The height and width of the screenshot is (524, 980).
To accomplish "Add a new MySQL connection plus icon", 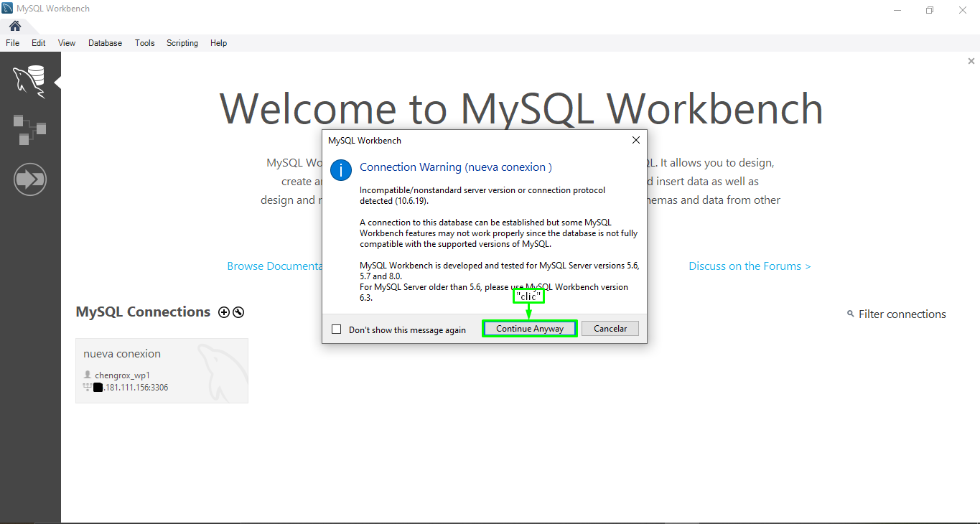I will click(224, 312).
